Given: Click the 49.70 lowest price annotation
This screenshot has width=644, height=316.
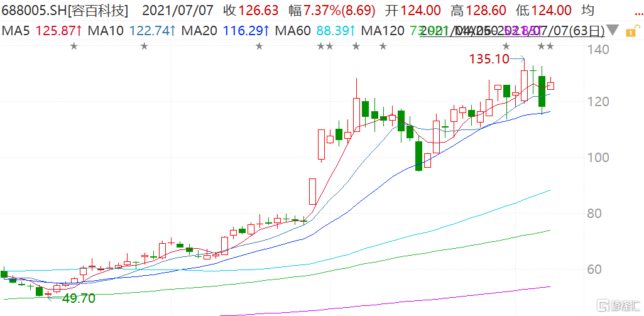Looking at the screenshot, I should (79, 298).
